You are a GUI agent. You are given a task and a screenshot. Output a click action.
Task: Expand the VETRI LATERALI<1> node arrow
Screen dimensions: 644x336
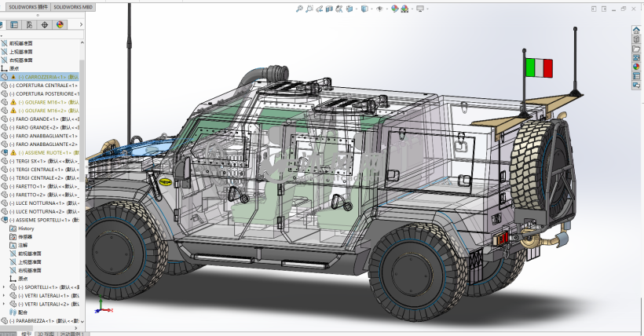click(x=4, y=296)
